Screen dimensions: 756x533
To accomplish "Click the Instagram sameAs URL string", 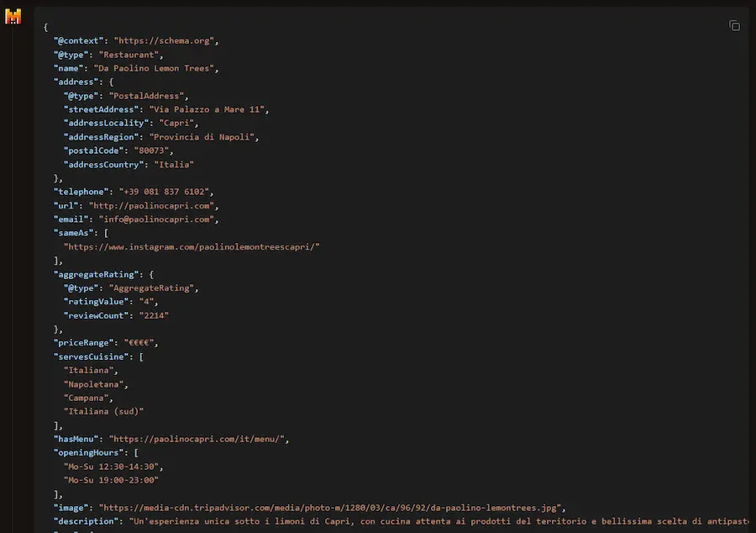I will pyautogui.click(x=192, y=247).
